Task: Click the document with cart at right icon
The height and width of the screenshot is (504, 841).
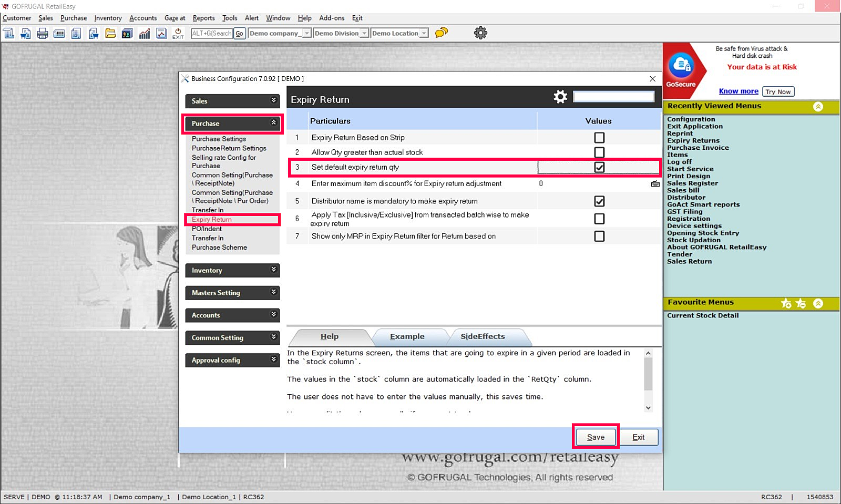Action: [x=94, y=33]
